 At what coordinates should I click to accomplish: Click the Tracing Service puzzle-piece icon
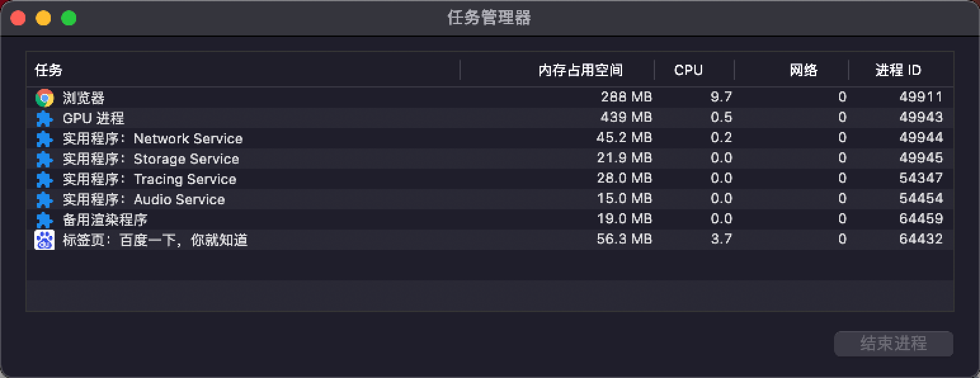[44, 179]
